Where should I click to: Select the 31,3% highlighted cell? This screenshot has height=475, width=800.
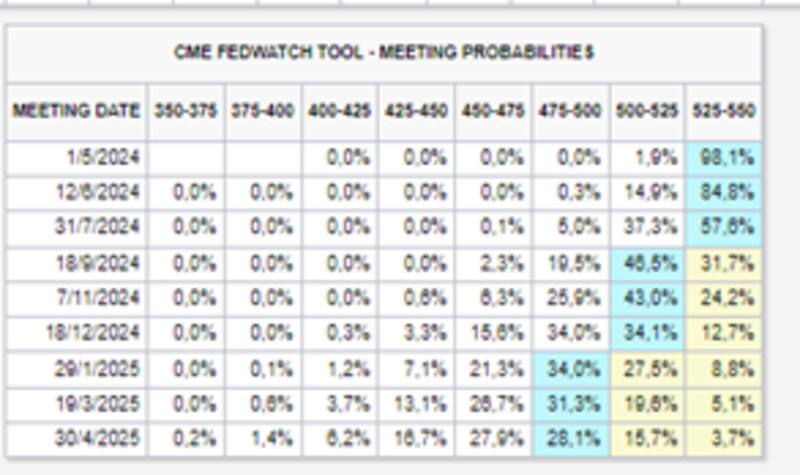click(571, 404)
